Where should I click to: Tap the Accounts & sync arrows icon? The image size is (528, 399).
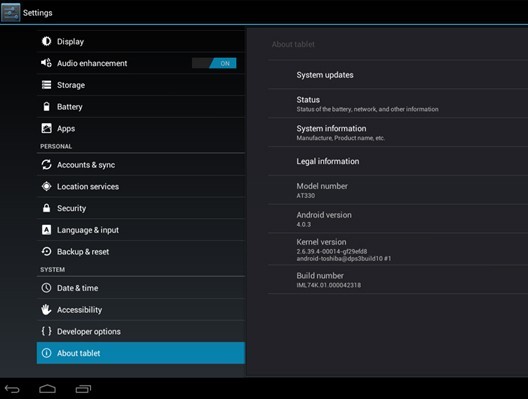46,165
